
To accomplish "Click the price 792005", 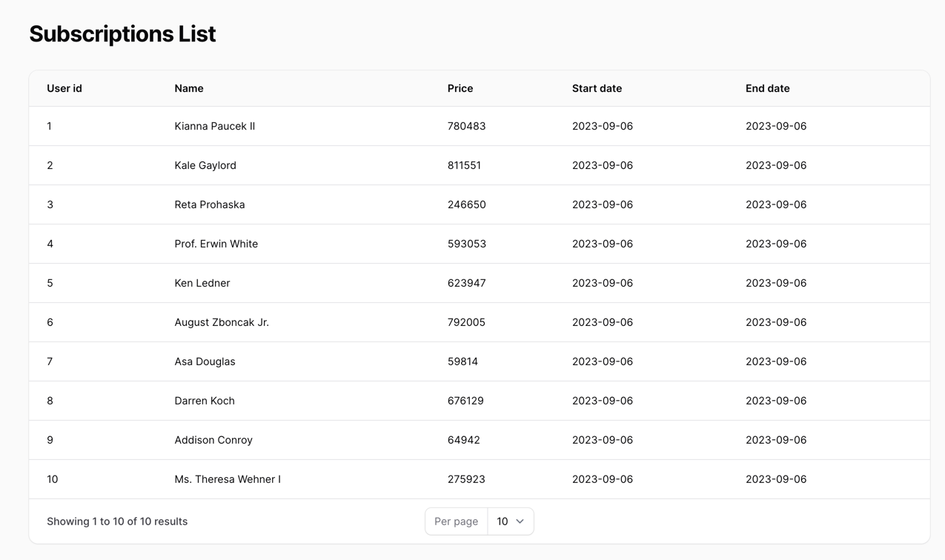I will click(x=466, y=322).
